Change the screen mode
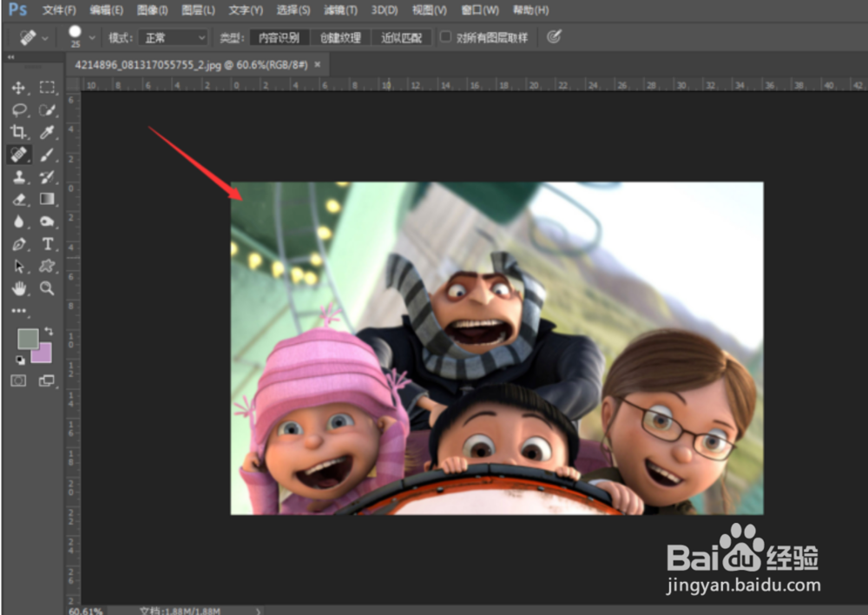 tap(47, 380)
